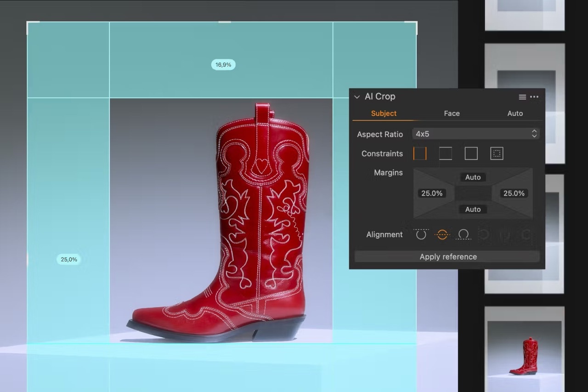The width and height of the screenshot is (588, 392).
Task: Click the Aspect Ratio stepper arrows
Action: (x=534, y=134)
